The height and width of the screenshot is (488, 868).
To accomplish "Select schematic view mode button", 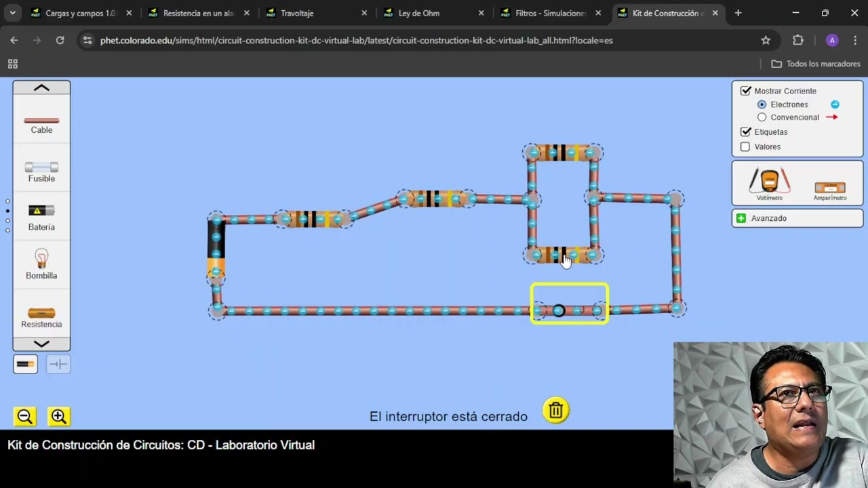I will tap(58, 364).
